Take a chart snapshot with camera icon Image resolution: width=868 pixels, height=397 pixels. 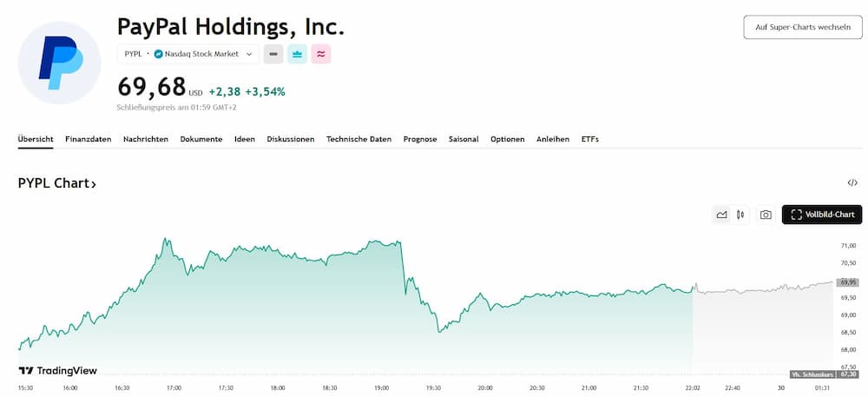(x=766, y=215)
